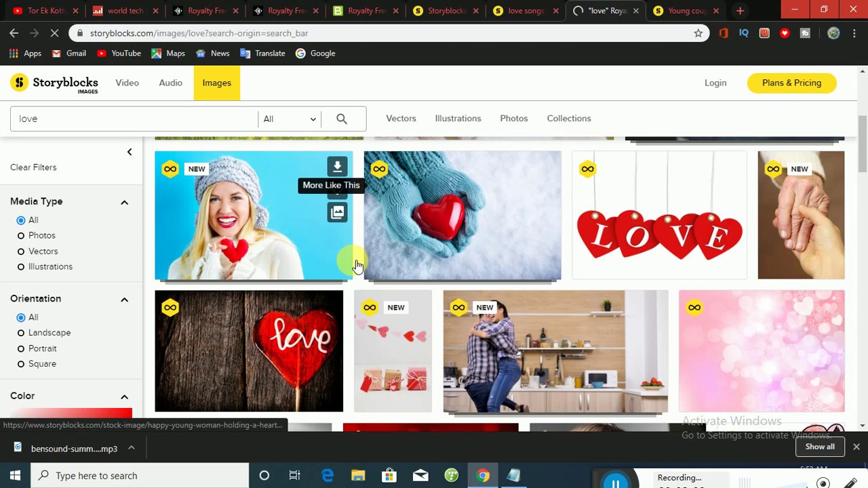Select All orientation radio
This screenshot has width=868, height=488.
tap(21, 317)
